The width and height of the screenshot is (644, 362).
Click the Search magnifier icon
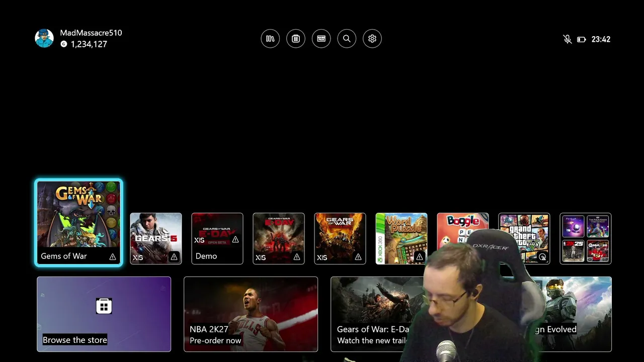click(x=347, y=39)
